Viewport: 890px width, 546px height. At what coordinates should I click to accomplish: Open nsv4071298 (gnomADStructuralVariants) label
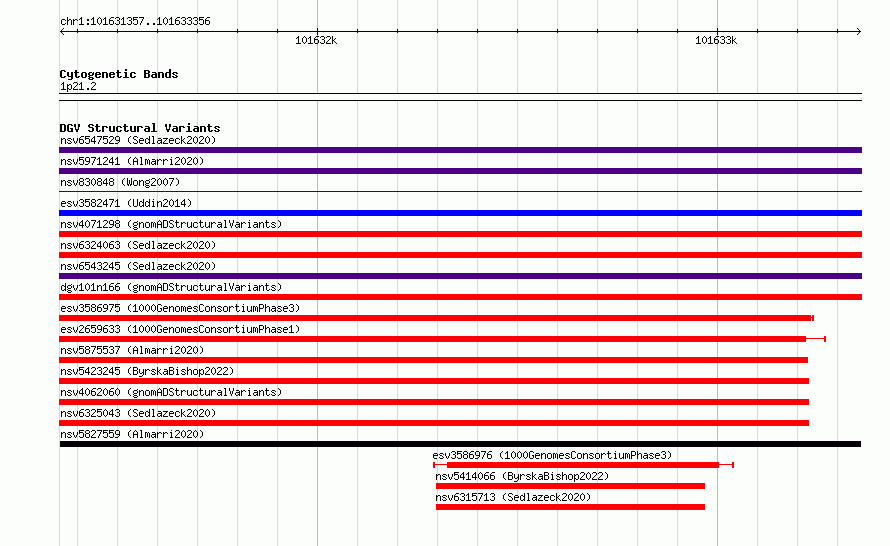pos(171,224)
